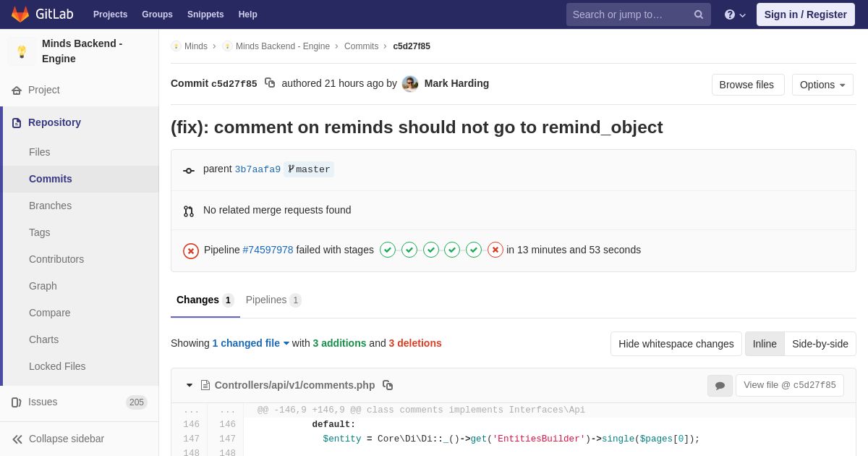Image resolution: width=868 pixels, height=456 pixels.
Task: Open Mark Harding's avatar
Action: (410, 83)
